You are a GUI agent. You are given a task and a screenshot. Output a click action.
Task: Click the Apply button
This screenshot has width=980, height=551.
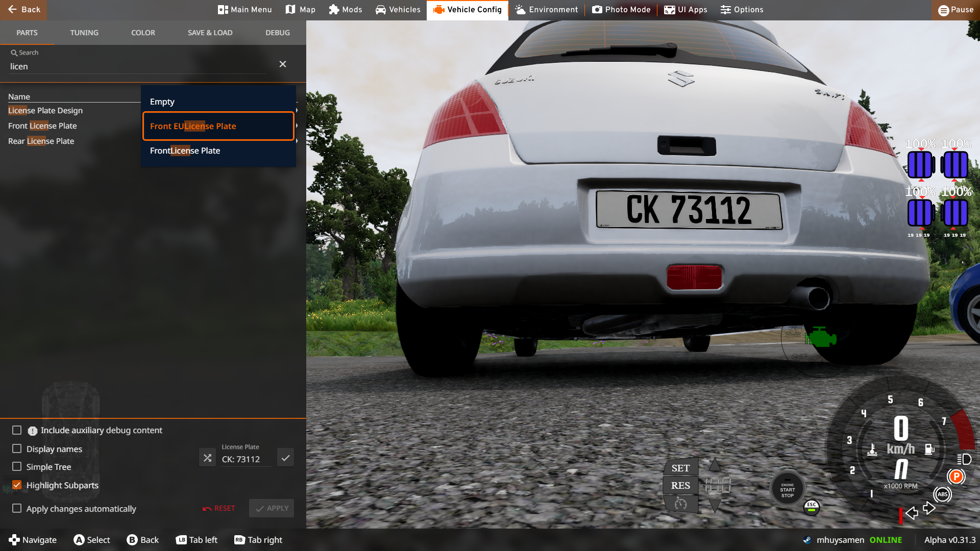click(x=272, y=508)
